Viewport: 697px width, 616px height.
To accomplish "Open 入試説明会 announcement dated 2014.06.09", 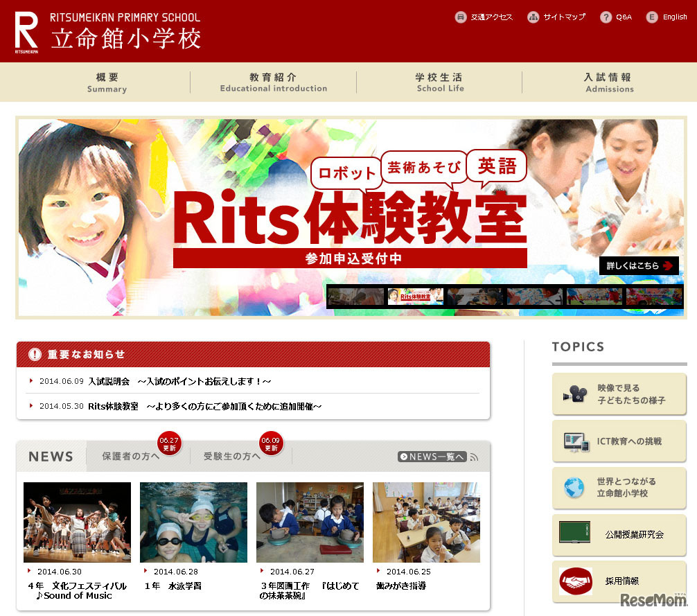I will (x=179, y=381).
